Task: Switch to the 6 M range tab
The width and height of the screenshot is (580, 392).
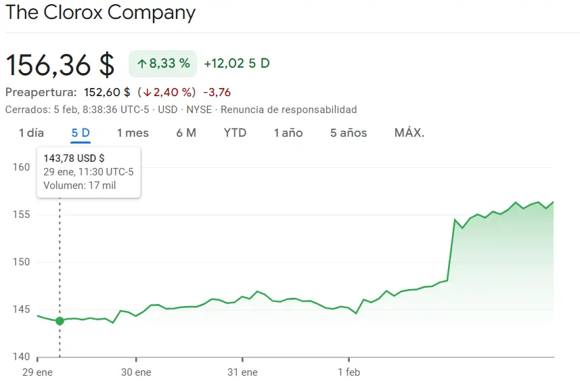Action: tap(186, 133)
